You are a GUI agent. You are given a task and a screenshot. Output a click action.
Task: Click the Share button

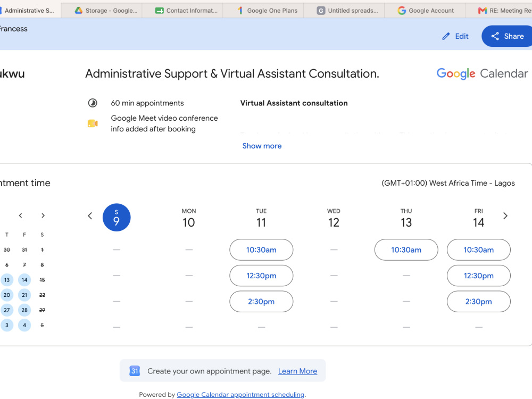pyautogui.click(x=507, y=36)
